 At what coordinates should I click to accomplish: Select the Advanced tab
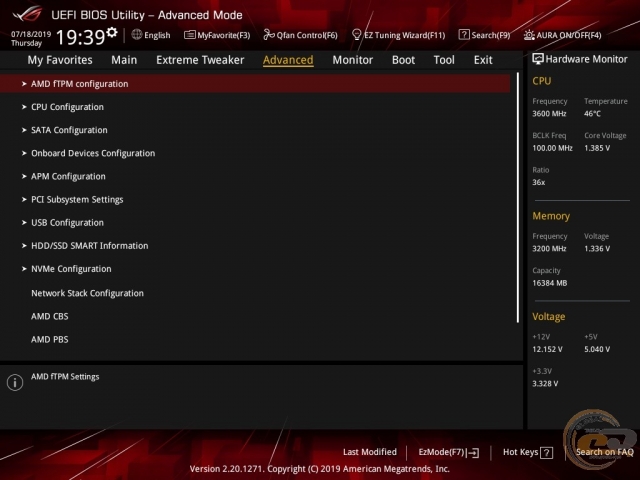click(288, 60)
